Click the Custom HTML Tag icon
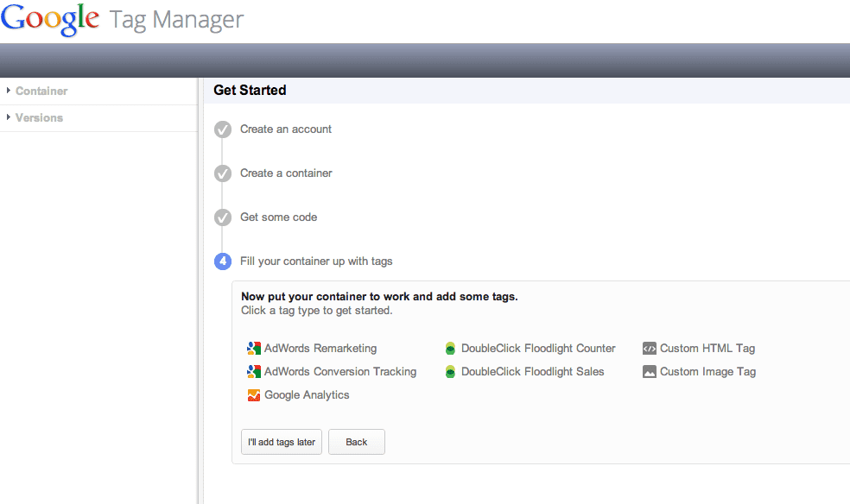This screenshot has width=850, height=504. 648,348
